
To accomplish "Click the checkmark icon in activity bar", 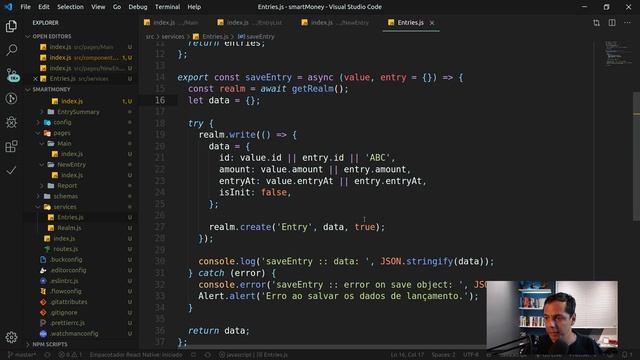I will [11, 170].
